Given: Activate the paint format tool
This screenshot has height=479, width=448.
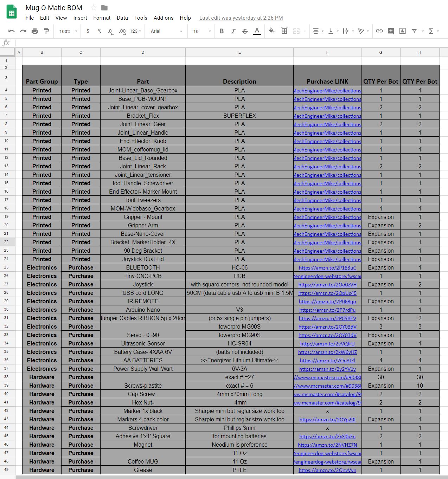Looking at the screenshot, I should [46, 31].
